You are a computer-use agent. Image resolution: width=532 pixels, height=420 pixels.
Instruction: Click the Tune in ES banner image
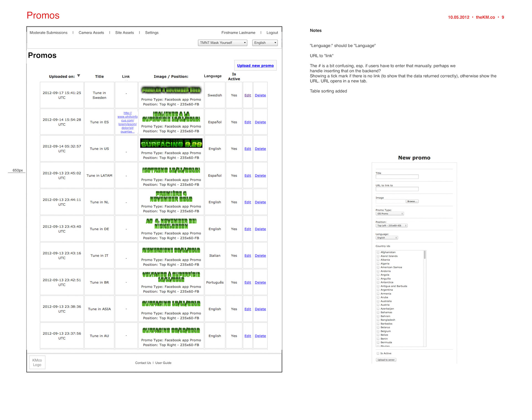pos(171,117)
